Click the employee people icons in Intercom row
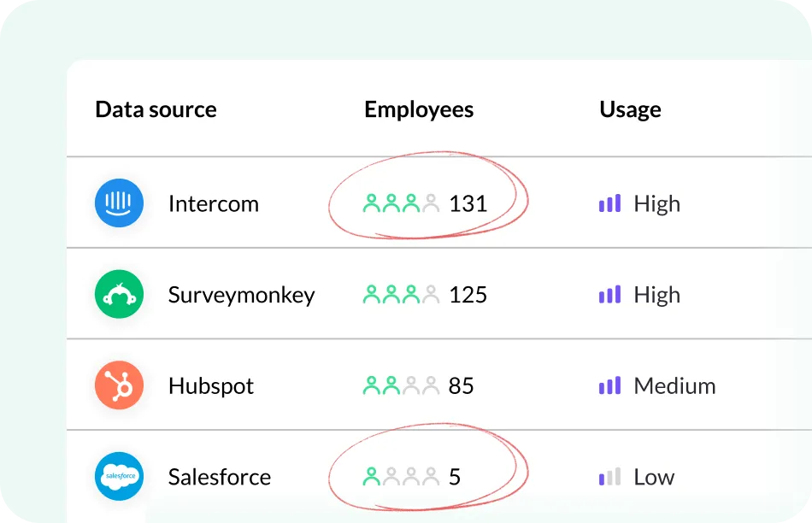The image size is (812, 523). point(402,203)
